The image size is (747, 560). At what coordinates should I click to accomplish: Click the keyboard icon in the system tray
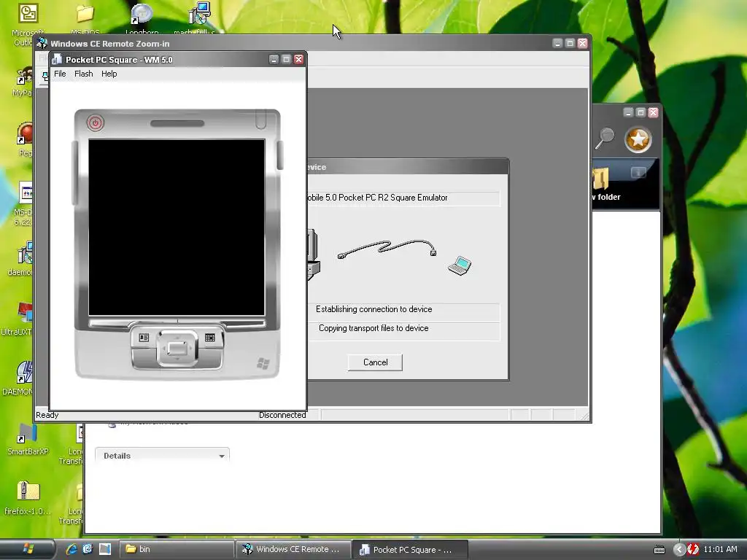click(659, 550)
